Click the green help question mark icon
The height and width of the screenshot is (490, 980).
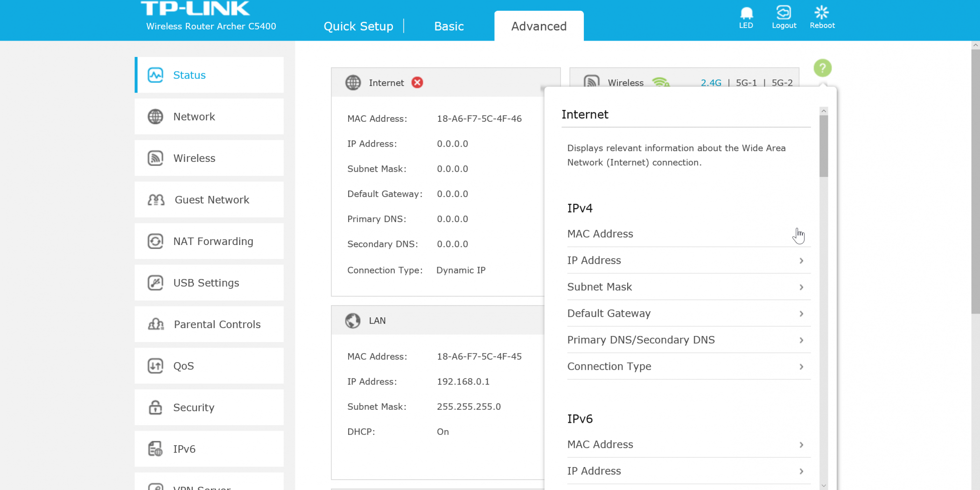click(x=822, y=68)
